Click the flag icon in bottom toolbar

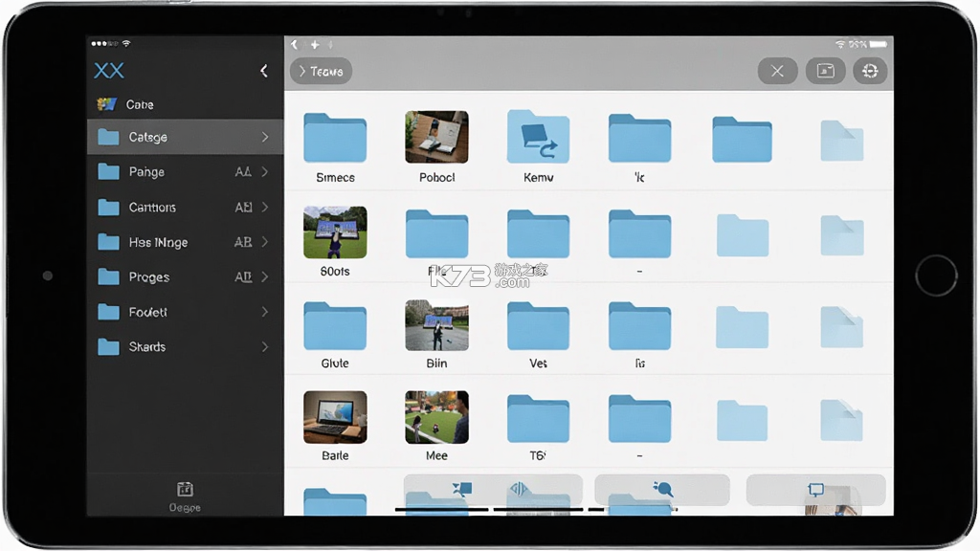tap(462, 489)
